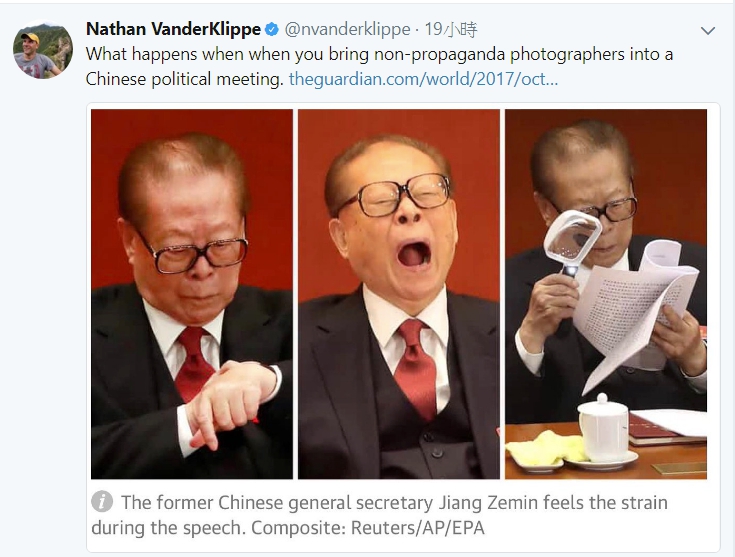Viewport: 735px width, 557px height.
Task: Open the tweet options chevron menu
Action: [707, 31]
